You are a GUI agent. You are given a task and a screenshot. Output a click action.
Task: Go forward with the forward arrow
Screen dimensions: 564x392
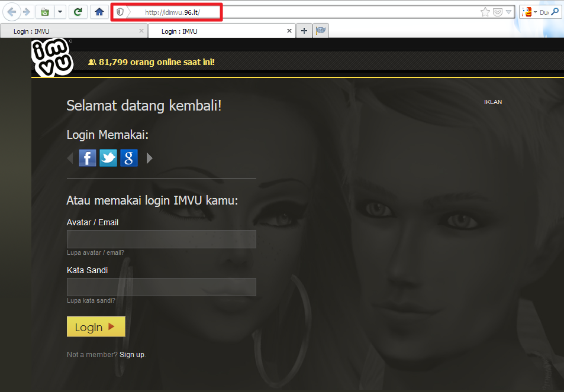coord(26,12)
